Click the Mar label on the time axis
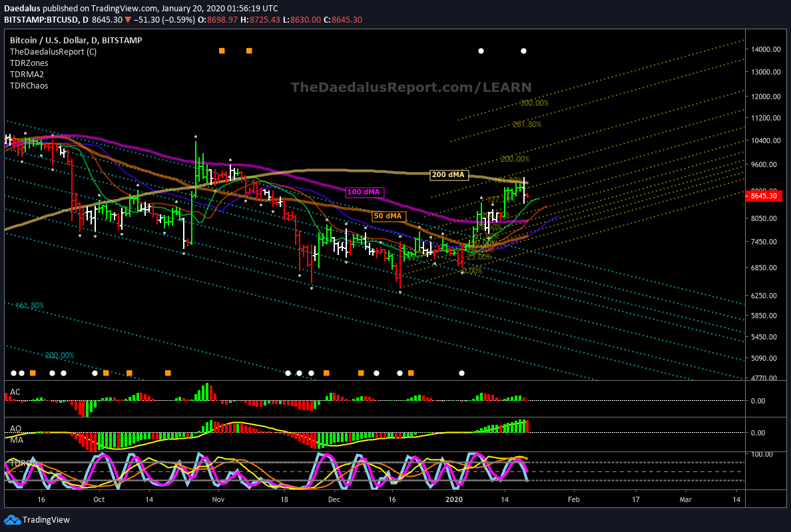 click(686, 500)
